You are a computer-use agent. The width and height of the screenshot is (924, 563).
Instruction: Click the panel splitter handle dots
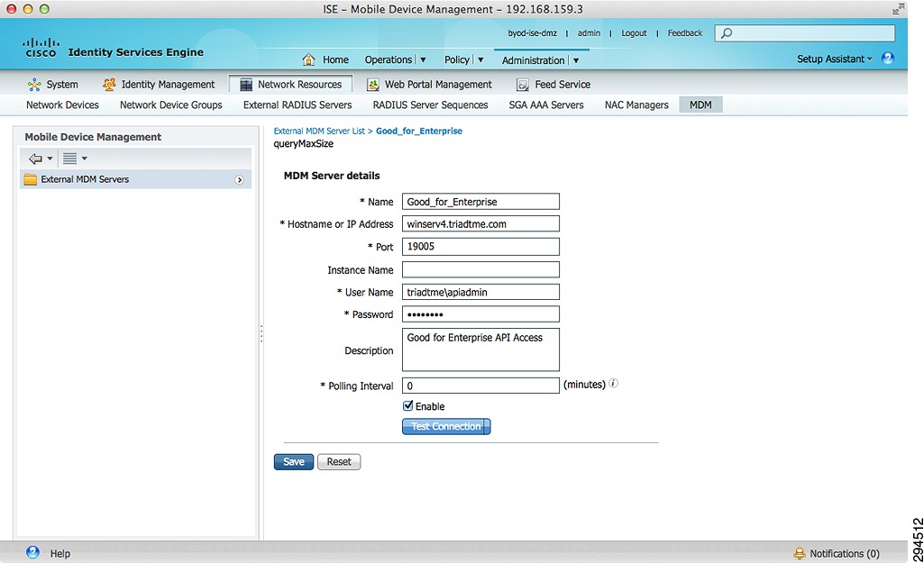261,333
